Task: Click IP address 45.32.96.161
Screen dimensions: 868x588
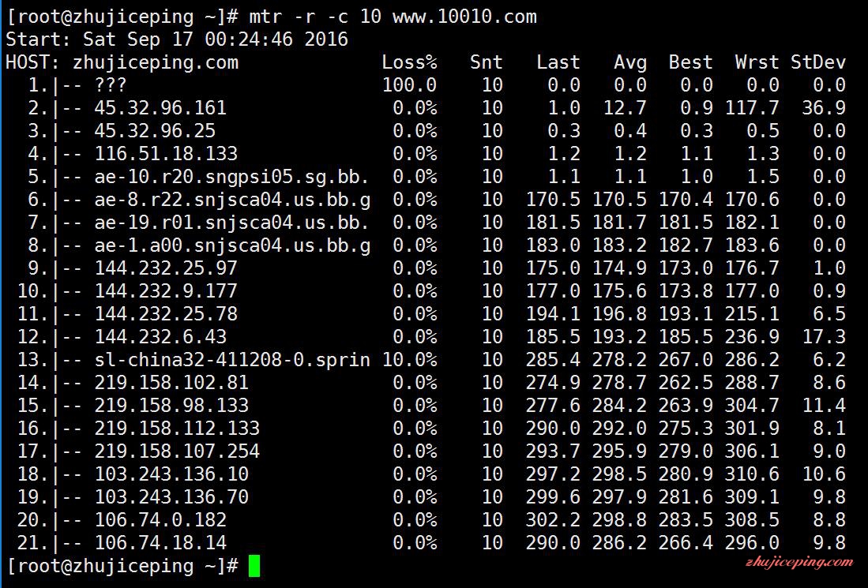Action: point(160,108)
